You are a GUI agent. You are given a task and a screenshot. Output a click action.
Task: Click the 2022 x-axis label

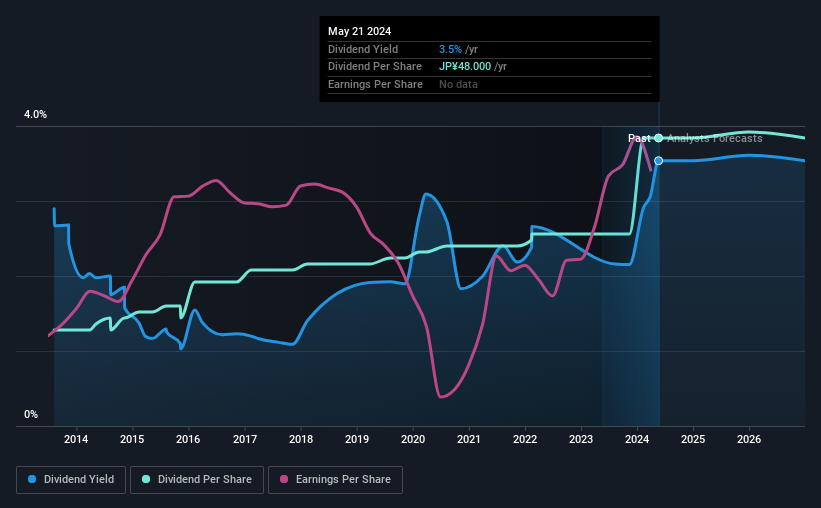525,439
